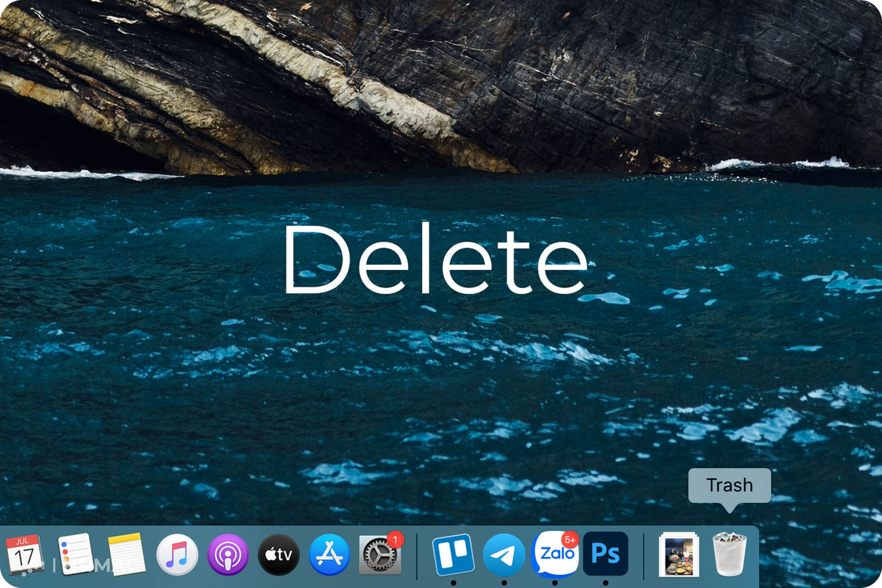
Task: Open the Telegram messaging app
Action: click(x=504, y=553)
